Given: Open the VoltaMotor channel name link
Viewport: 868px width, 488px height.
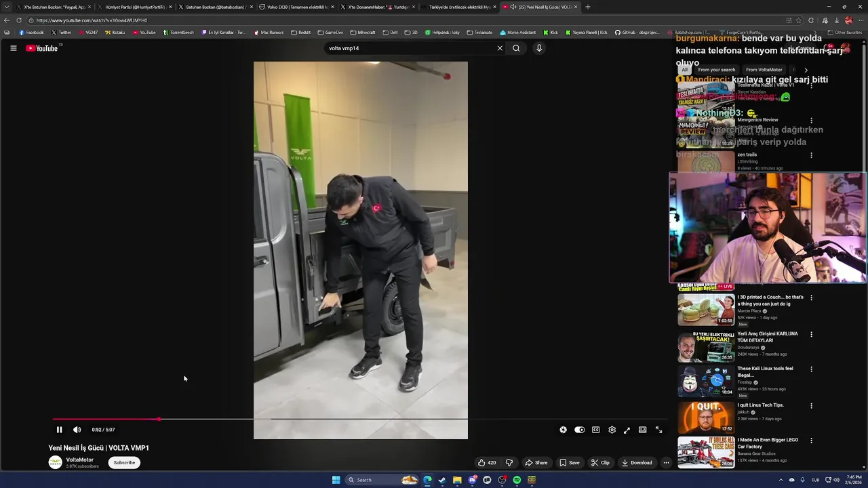Looking at the screenshot, I should tap(79, 460).
